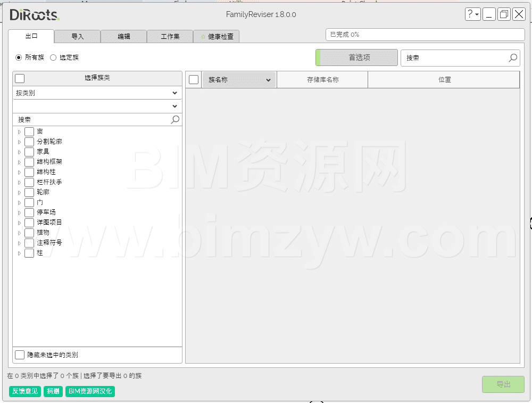Select the 所有族 radio button

(x=19, y=57)
